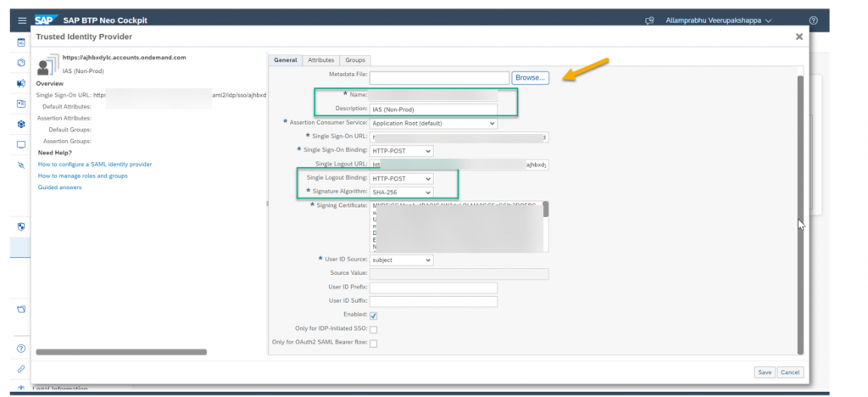Click the Signing Certificate scrollbar thumb
Screen dimensions: 868x397
(x=546, y=210)
